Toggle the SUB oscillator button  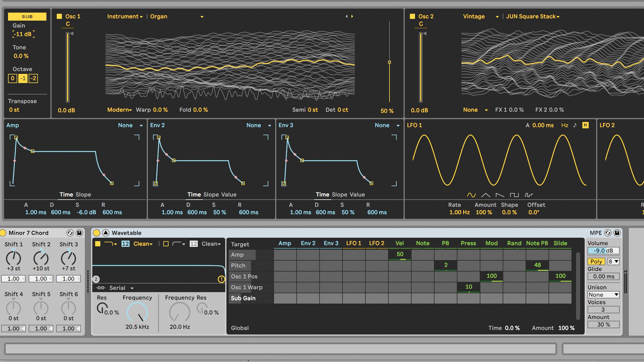click(x=27, y=16)
